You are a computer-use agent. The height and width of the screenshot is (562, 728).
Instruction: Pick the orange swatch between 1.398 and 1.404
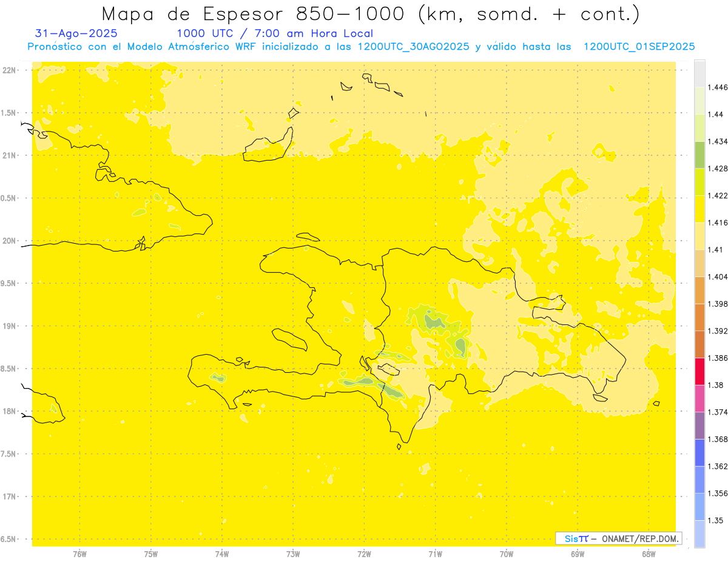(x=699, y=290)
